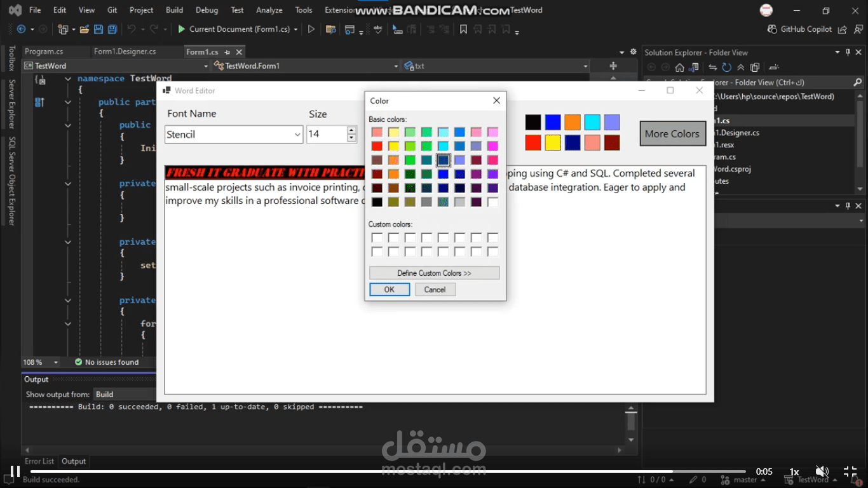Click the font Size input field showing 14
The width and height of the screenshot is (868, 488).
coord(327,135)
